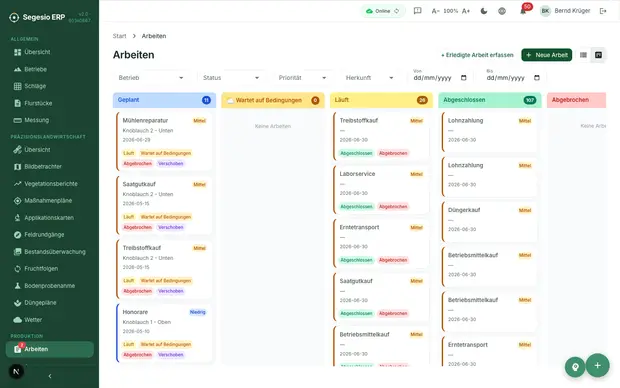
Task: Open the Düngerkauf card in Abgeschlossen
Action: pyautogui.click(x=490, y=222)
